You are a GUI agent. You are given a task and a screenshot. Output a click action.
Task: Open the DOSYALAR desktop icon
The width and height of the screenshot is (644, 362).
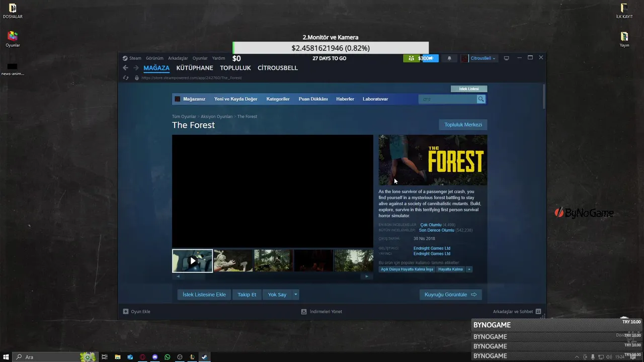[x=13, y=11]
